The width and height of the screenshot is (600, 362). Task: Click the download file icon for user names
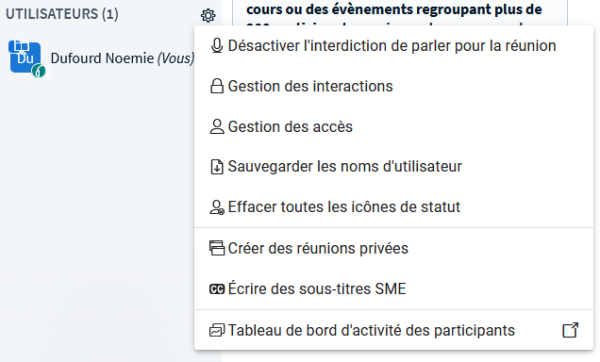pos(217,167)
